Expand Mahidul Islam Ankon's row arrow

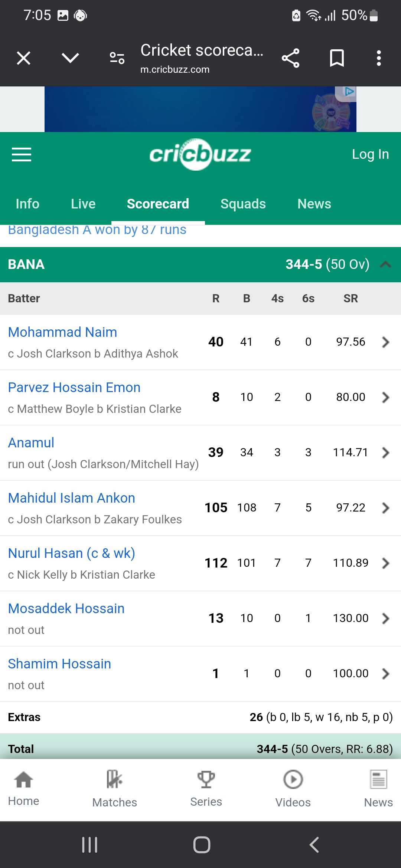[x=385, y=508]
